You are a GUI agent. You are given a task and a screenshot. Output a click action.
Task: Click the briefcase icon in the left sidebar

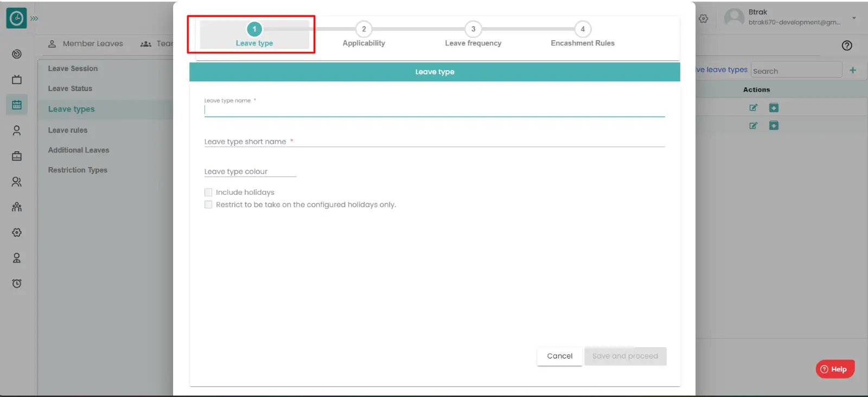pyautogui.click(x=17, y=156)
